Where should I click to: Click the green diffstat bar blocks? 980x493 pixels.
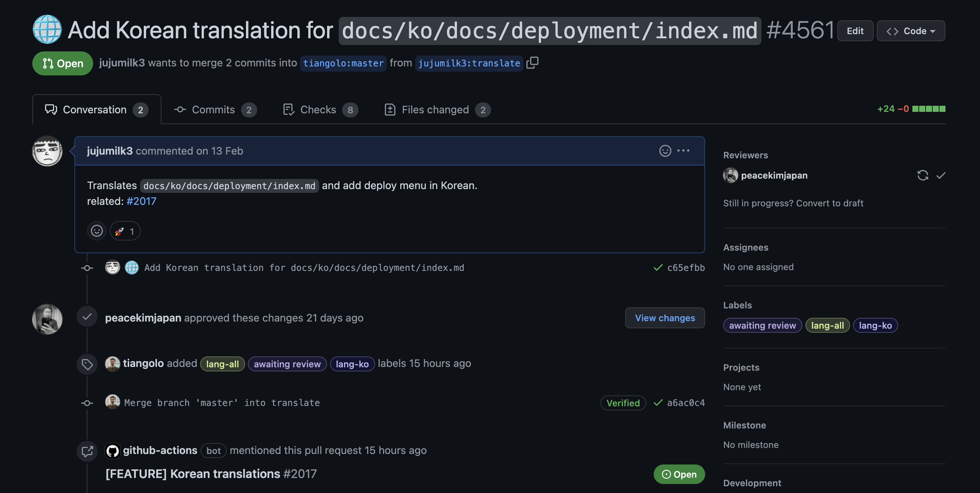[x=929, y=109]
